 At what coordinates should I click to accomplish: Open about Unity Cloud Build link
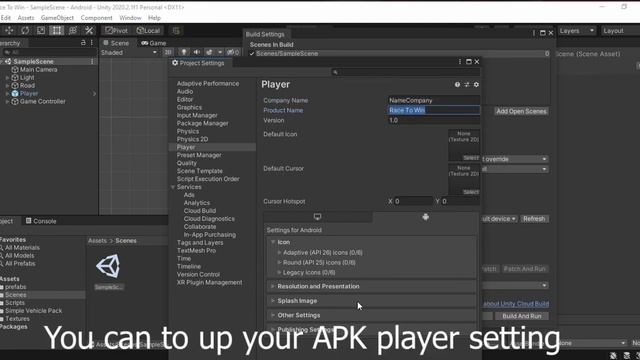(x=516, y=304)
